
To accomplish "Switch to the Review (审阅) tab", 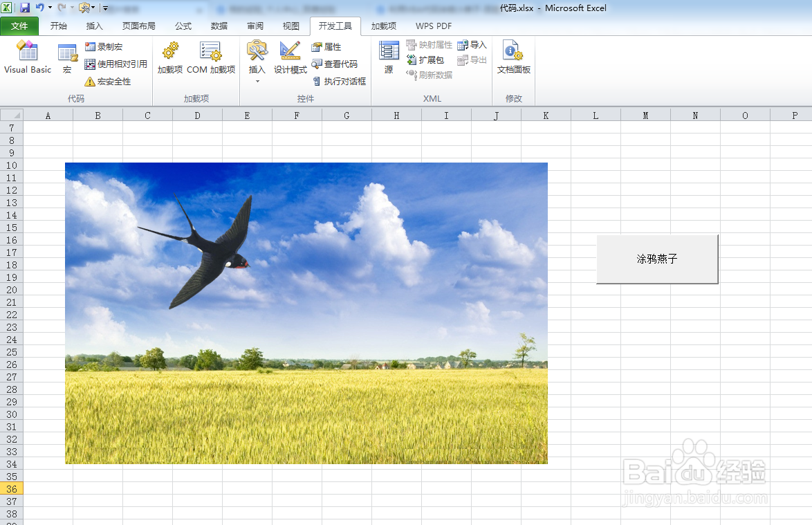I will tap(255, 26).
